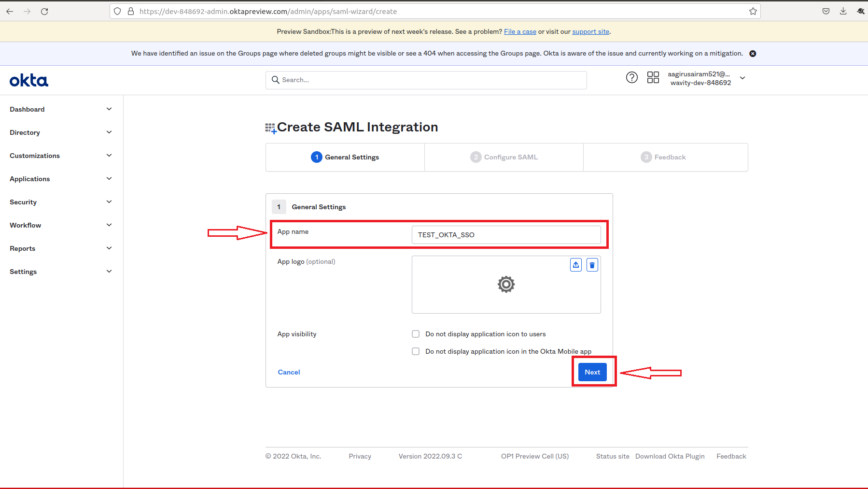Screen dimensions: 868x489
Task: Select the Feedback step tab
Action: click(666, 157)
